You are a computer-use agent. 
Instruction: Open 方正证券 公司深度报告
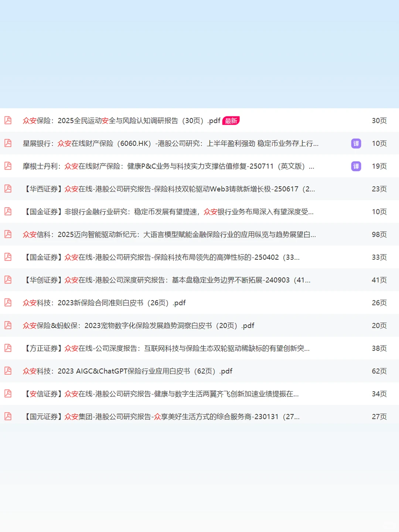click(166, 348)
